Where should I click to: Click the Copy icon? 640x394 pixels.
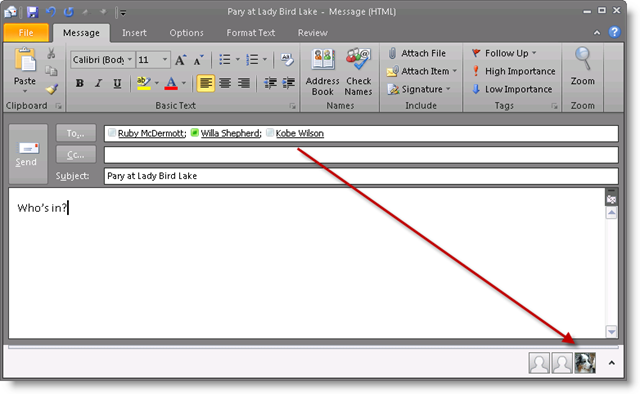[51, 71]
